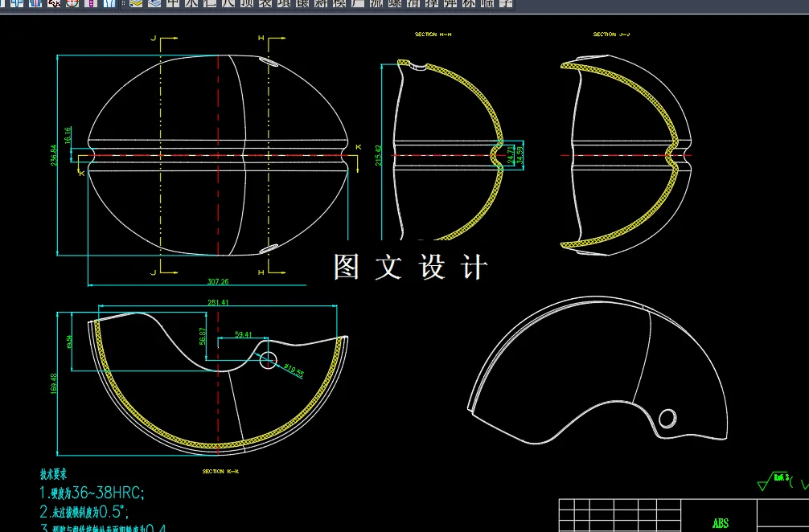The image size is (809, 532).
Task: Click the 59.41 horizontal dimension
Action: pyautogui.click(x=244, y=334)
